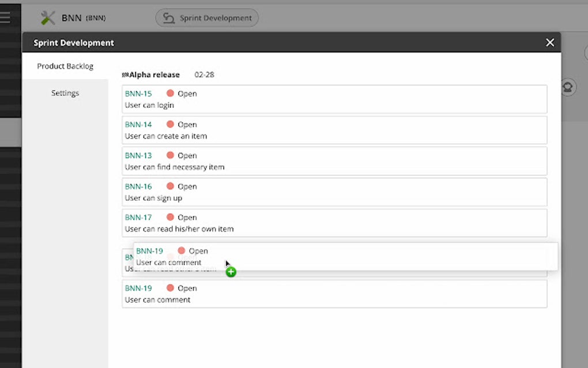Viewport: 588px width, 368px height.
Task: Open the Settings tab
Action: coord(65,92)
